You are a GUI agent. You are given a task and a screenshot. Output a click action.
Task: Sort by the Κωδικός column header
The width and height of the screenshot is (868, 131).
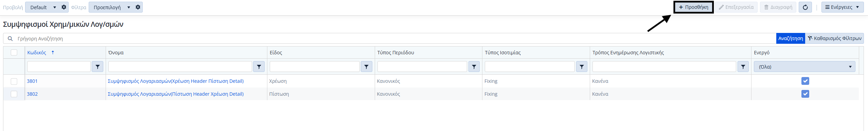[37, 53]
